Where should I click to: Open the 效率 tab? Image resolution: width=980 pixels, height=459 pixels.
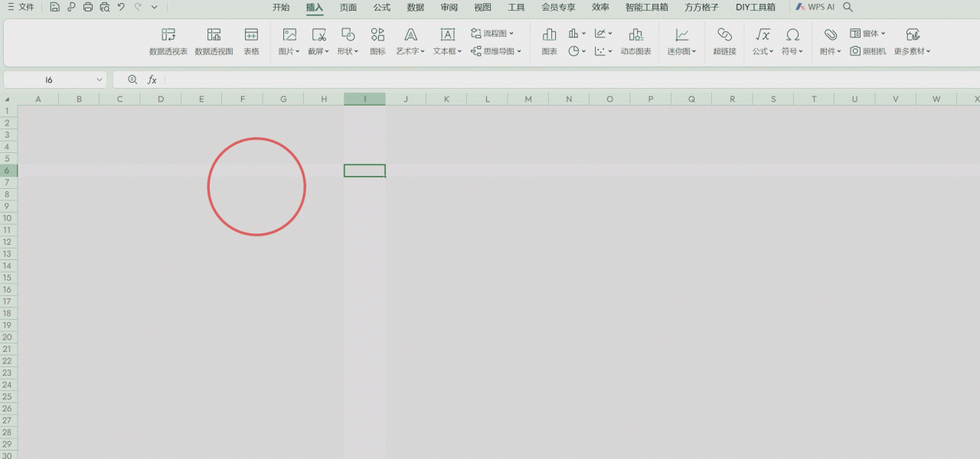pyautogui.click(x=601, y=8)
